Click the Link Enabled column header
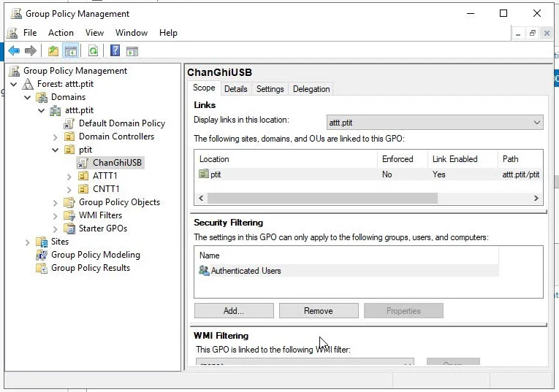The width and height of the screenshot is (559, 392). pyautogui.click(x=463, y=159)
